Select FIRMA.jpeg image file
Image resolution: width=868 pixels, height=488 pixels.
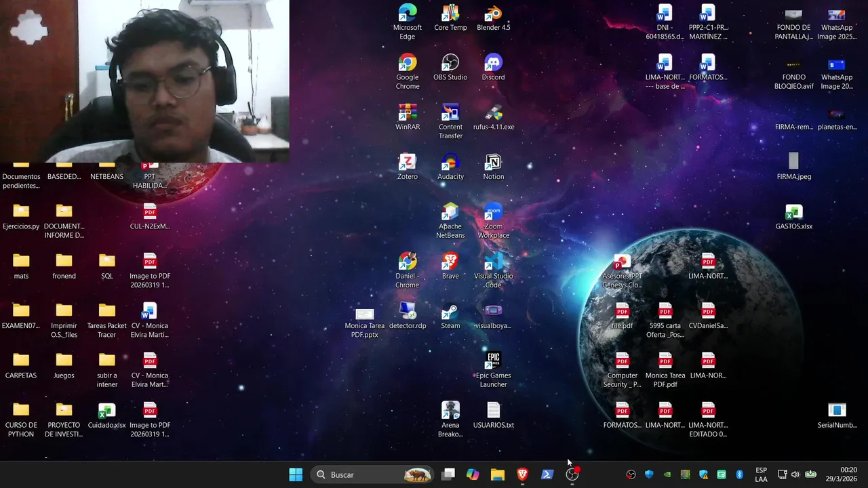click(x=793, y=167)
